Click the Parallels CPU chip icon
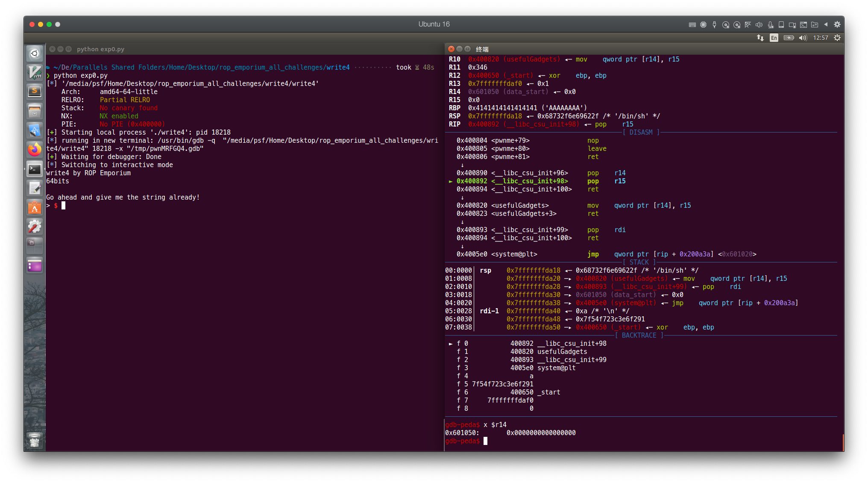The image size is (868, 483). click(703, 25)
